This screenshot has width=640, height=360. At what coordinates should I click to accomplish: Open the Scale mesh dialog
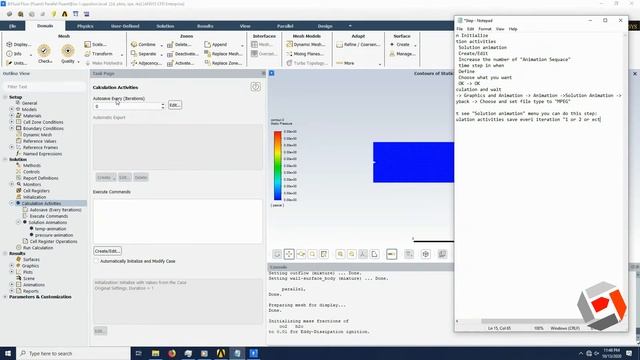96,44
